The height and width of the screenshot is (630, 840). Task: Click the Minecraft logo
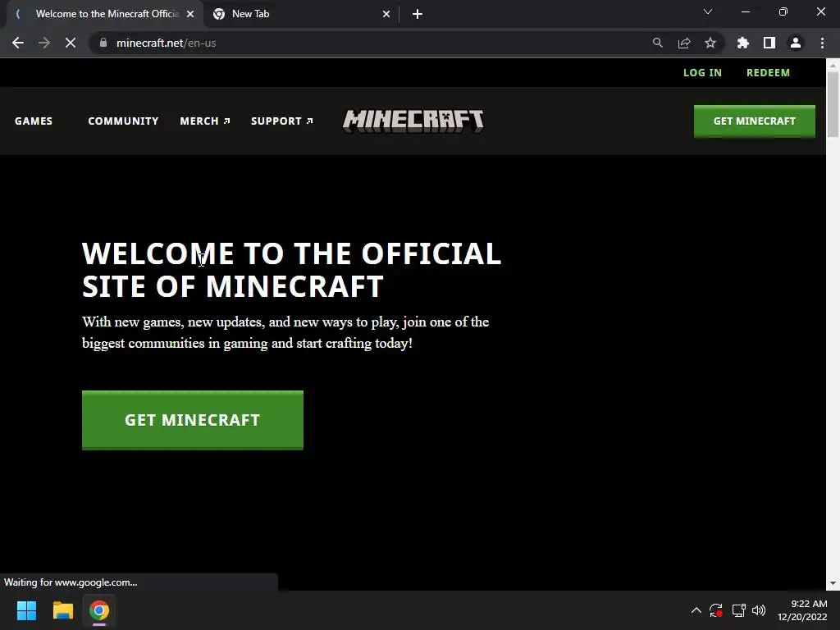coord(413,121)
